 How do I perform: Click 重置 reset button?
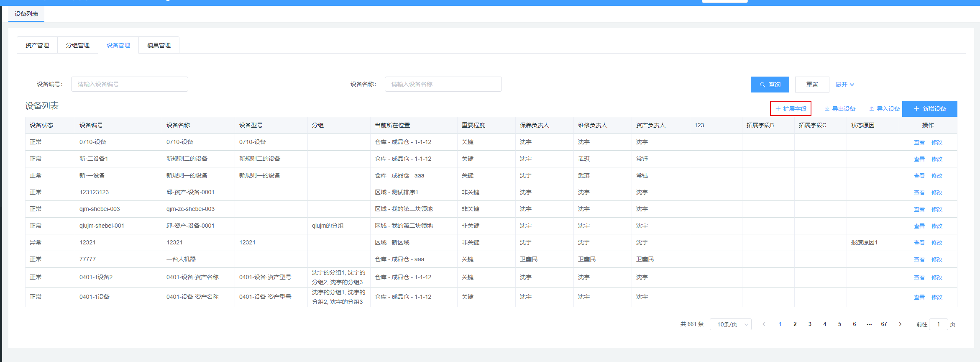pos(812,85)
